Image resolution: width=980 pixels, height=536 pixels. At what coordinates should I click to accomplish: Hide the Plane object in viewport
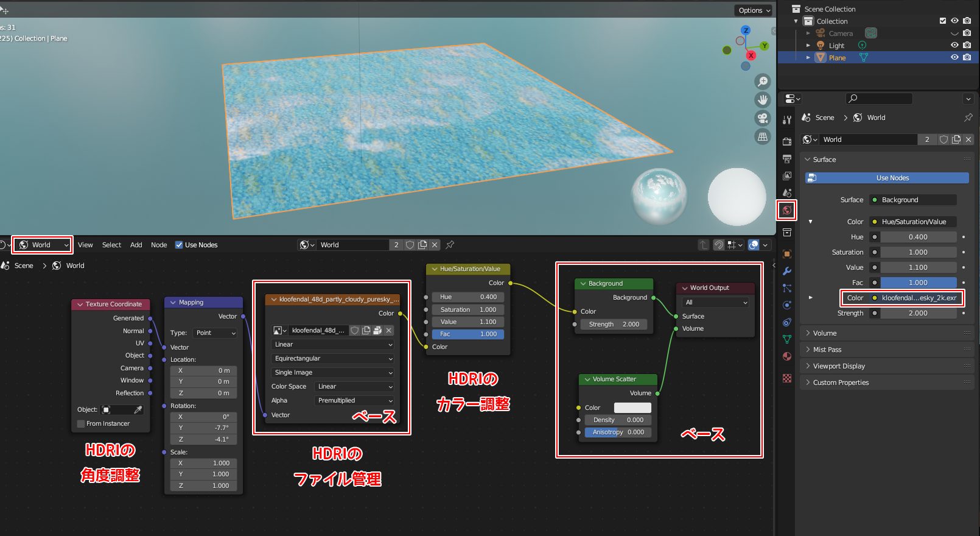point(954,57)
